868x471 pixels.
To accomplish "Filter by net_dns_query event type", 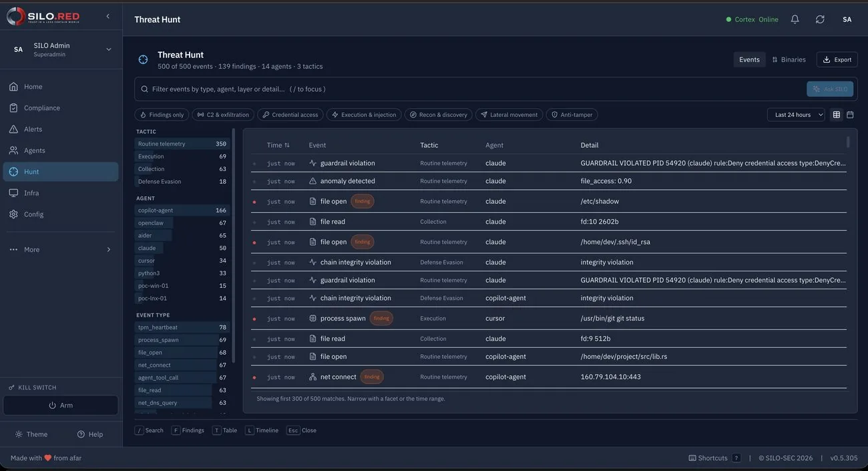I will (x=182, y=403).
